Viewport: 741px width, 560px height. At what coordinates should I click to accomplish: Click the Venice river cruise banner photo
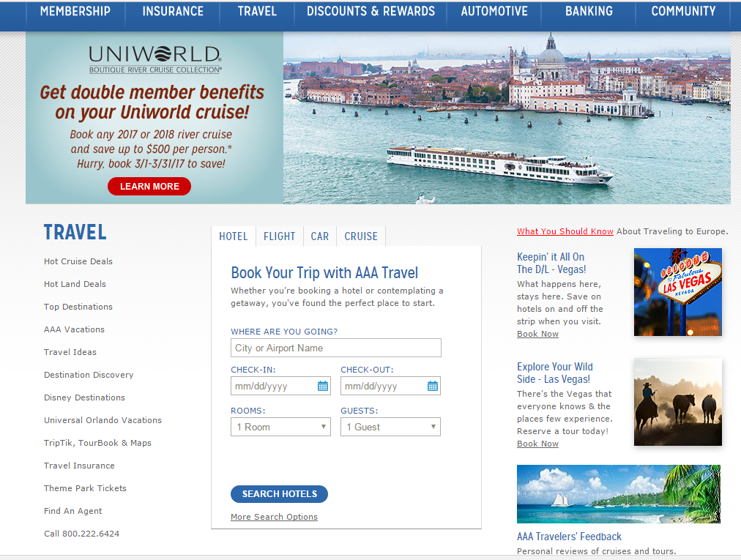pyautogui.click(x=507, y=118)
